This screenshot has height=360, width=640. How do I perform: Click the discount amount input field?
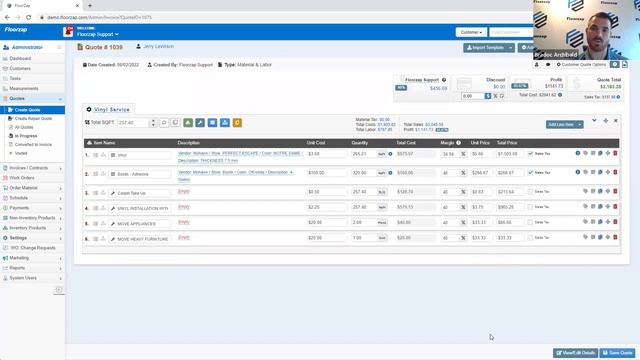(x=472, y=96)
